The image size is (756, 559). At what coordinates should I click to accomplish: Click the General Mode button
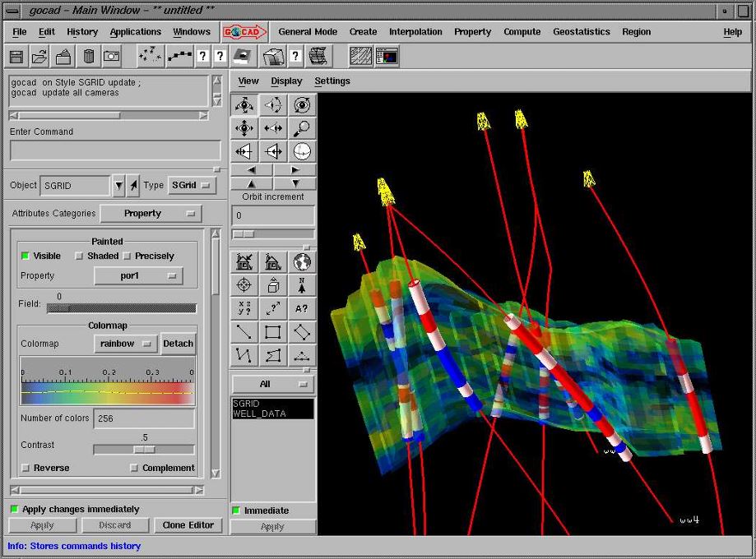[x=308, y=32]
